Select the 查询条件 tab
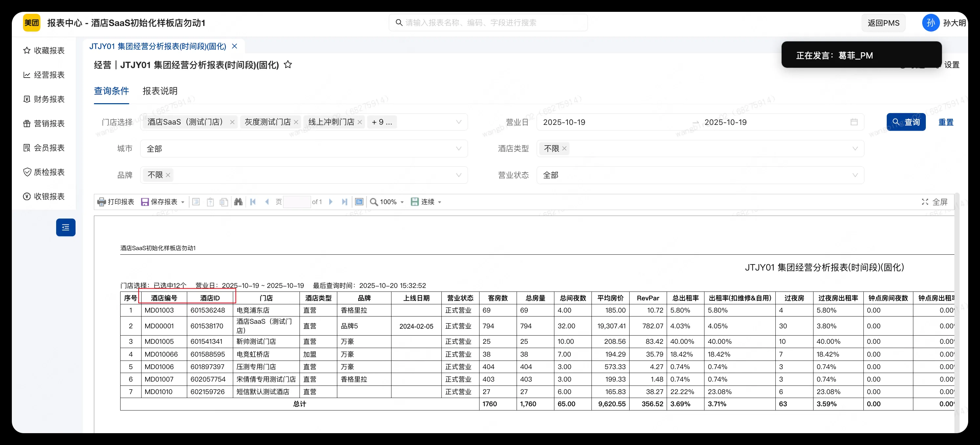Viewport: 980px width, 445px height. point(111,91)
